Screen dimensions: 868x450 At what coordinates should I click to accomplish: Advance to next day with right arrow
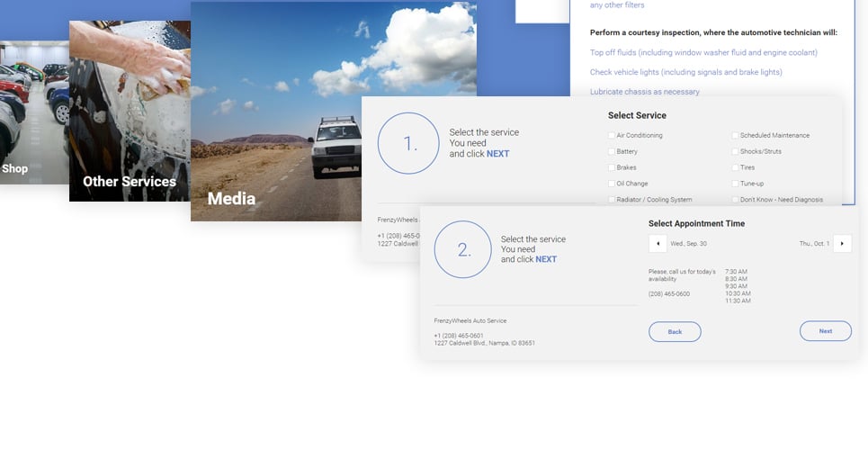[x=842, y=243]
